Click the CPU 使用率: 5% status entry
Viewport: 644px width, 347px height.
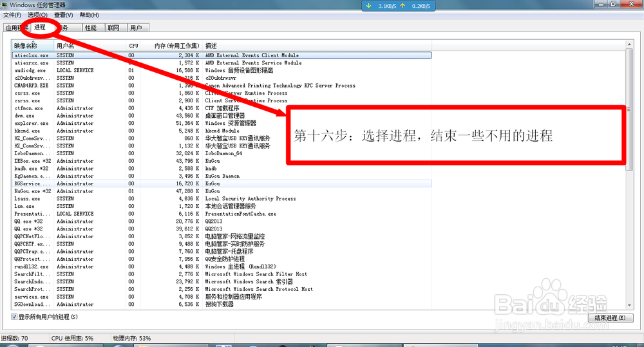[x=72, y=339]
